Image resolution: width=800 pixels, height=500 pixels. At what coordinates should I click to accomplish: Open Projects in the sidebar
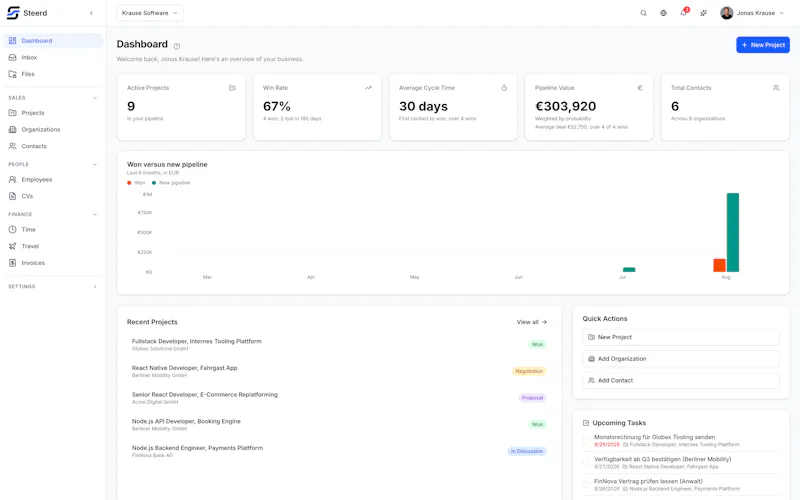53,112
